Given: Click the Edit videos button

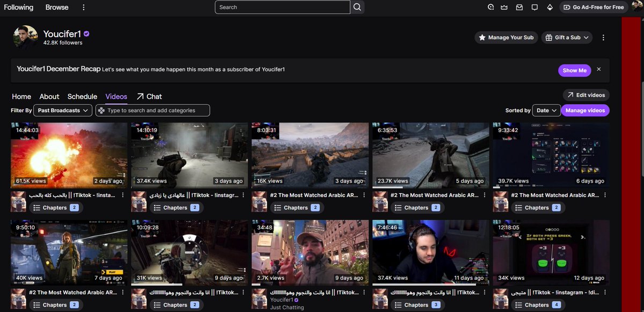Looking at the screenshot, I should (586, 95).
